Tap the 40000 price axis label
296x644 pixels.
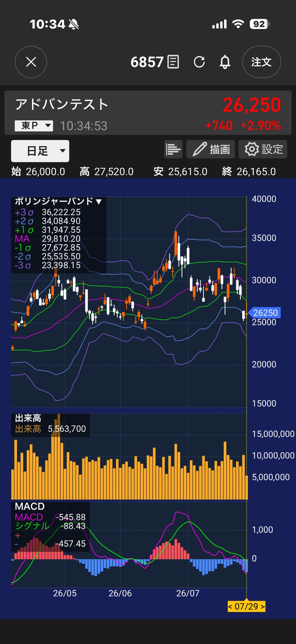(x=264, y=199)
